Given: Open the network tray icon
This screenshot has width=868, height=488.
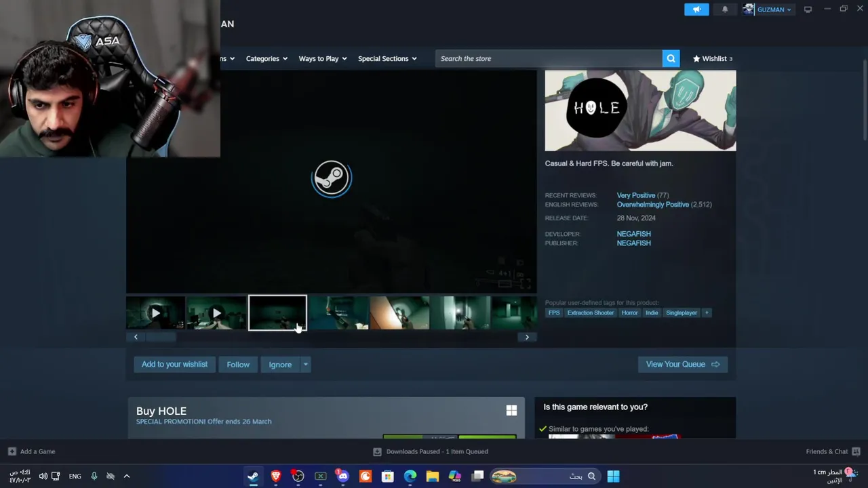Looking at the screenshot, I should click(x=56, y=476).
